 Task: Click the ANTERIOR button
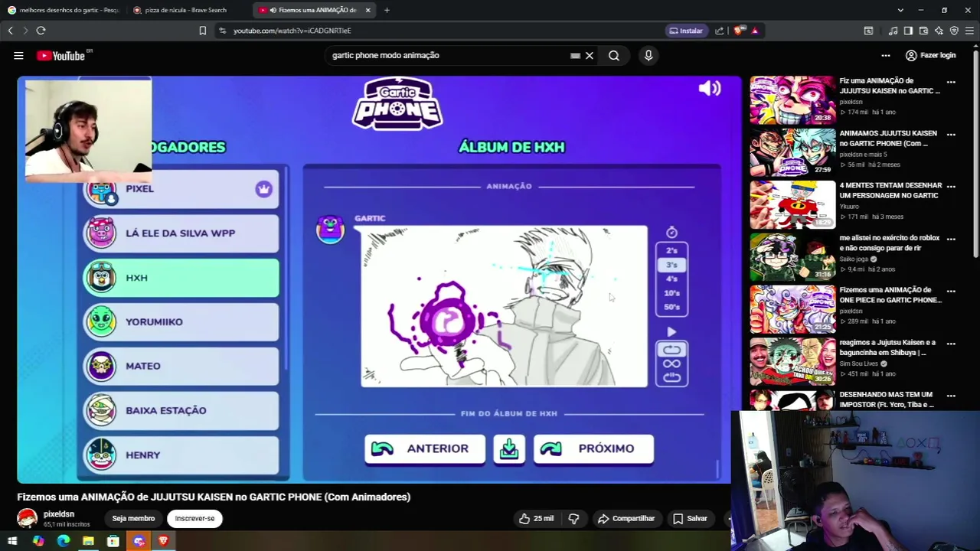pos(425,449)
